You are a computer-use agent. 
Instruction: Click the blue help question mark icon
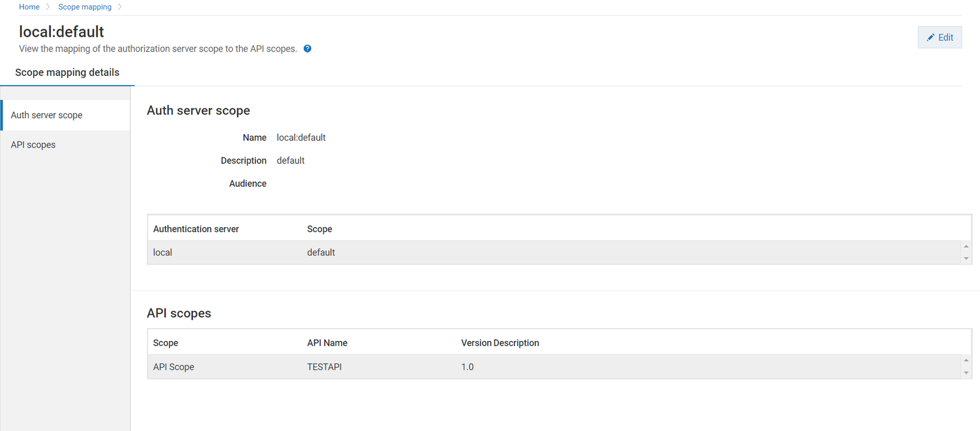tap(307, 49)
